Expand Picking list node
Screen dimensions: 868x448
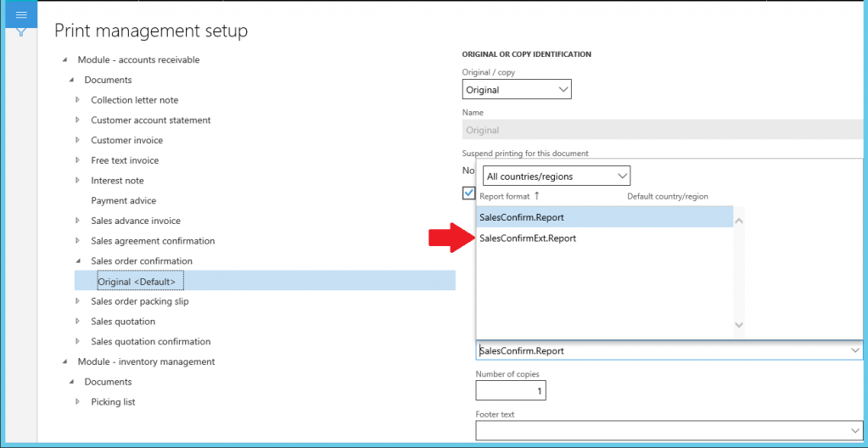tap(78, 402)
